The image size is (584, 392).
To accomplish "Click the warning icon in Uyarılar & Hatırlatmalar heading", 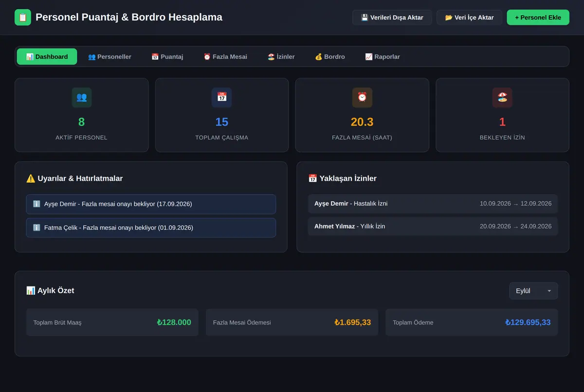I will [31, 178].
